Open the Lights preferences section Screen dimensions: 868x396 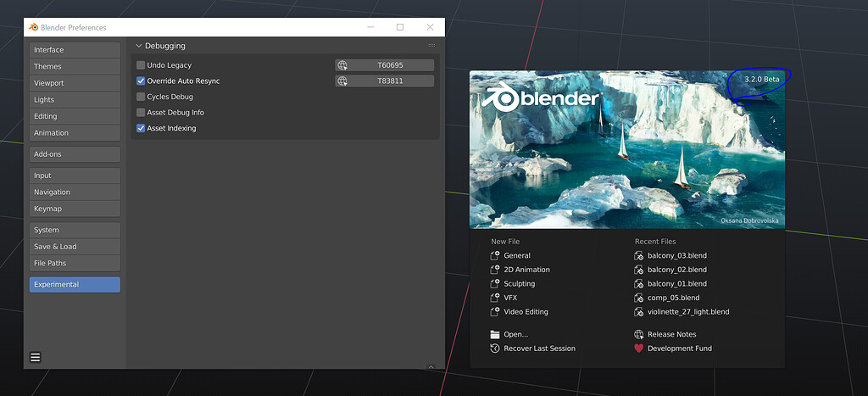pyautogui.click(x=75, y=100)
